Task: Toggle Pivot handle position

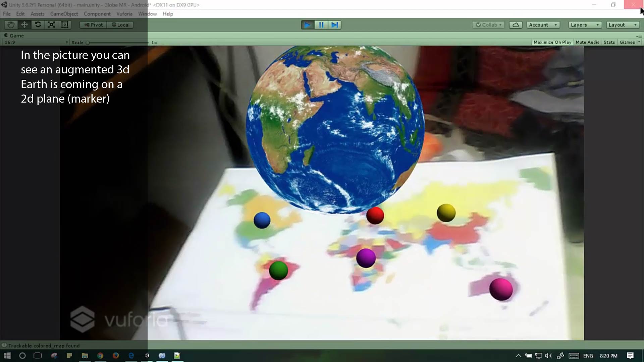Action: click(x=94, y=25)
